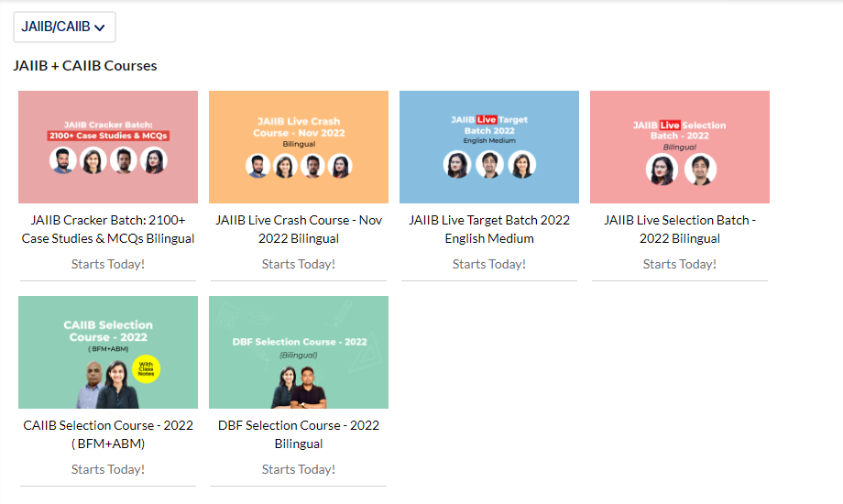843x504 pixels.
Task: Open DBF Selection Course - 2022 Bilingual title
Action: point(299,434)
